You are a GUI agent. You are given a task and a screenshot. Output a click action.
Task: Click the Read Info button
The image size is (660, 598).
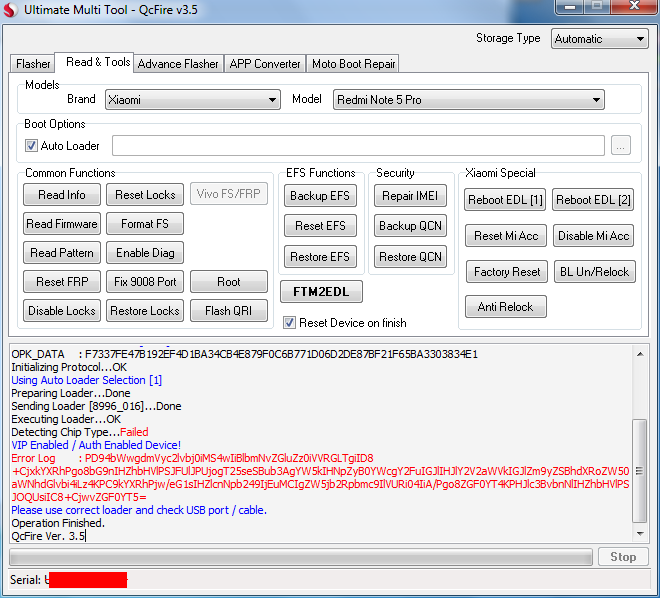62,195
